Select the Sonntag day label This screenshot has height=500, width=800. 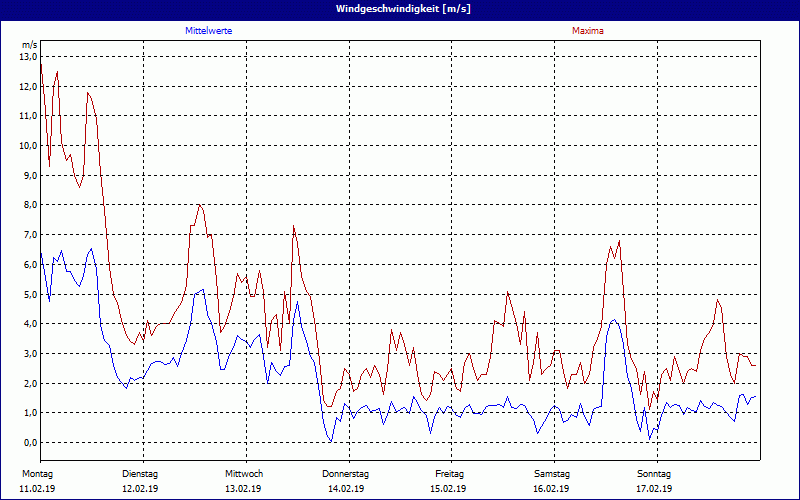[655, 473]
